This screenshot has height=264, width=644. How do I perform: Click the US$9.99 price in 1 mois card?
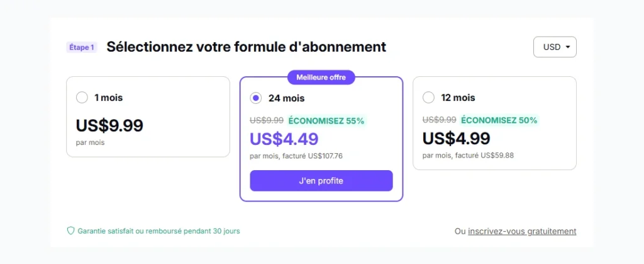pos(109,125)
